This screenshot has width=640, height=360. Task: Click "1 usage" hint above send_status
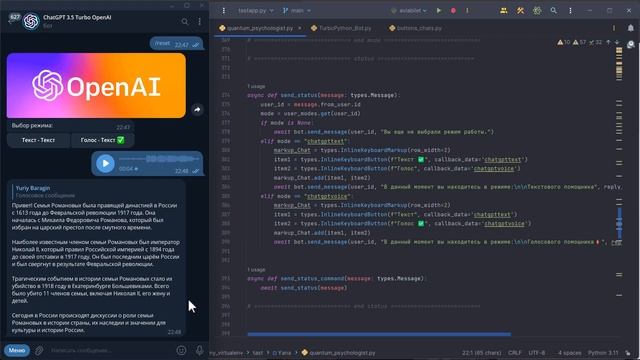[256, 87]
